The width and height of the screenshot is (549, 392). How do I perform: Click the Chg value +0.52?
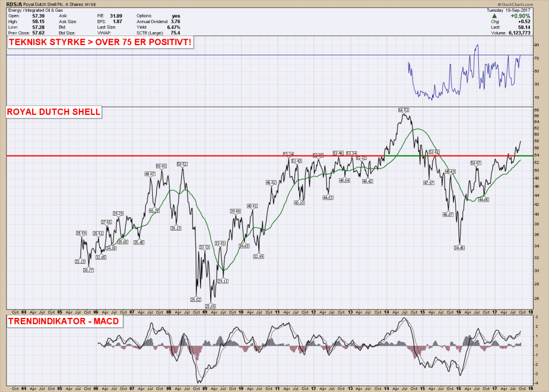pos(524,22)
